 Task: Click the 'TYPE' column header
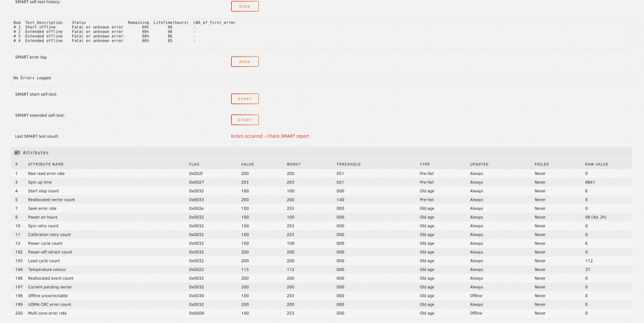(424, 164)
